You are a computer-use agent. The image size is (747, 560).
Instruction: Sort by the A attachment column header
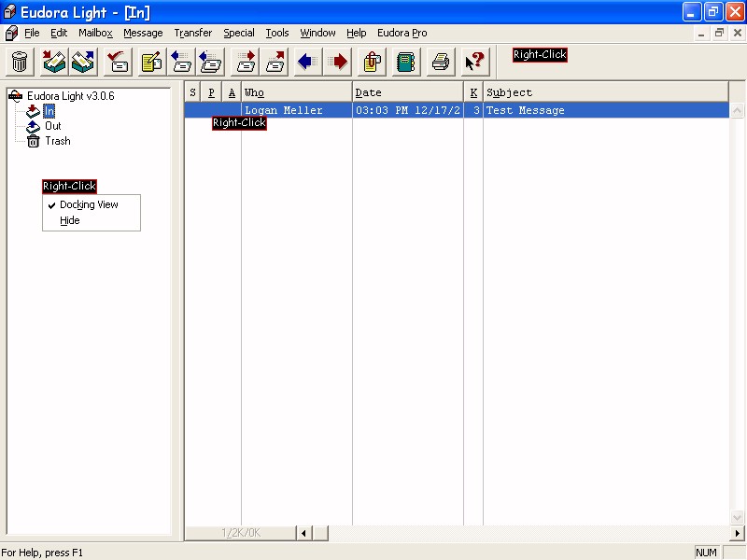coord(232,91)
